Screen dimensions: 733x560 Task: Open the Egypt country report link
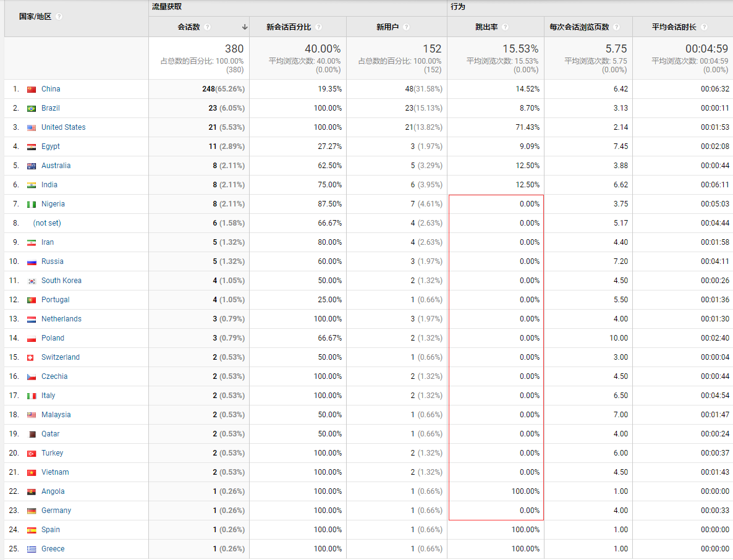(x=50, y=146)
